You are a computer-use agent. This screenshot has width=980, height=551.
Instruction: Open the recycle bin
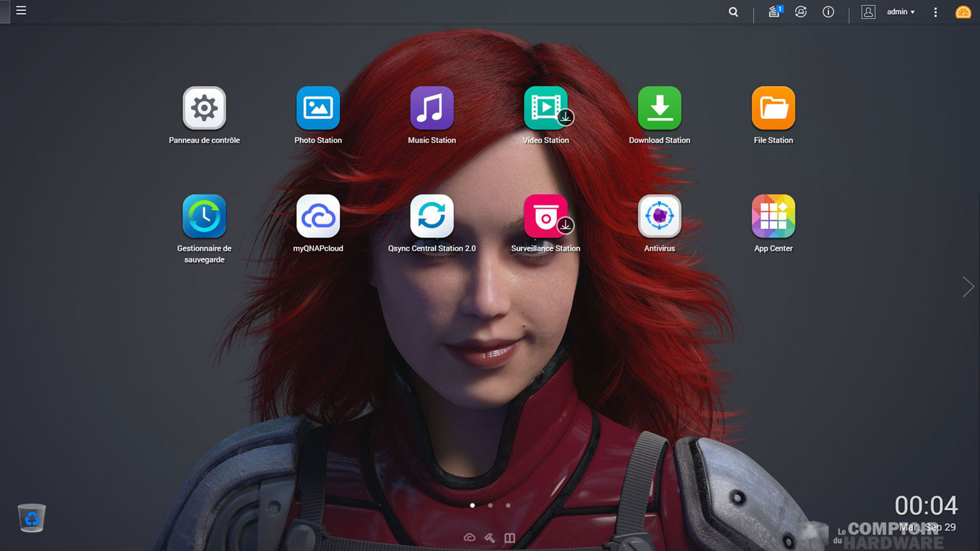click(32, 517)
